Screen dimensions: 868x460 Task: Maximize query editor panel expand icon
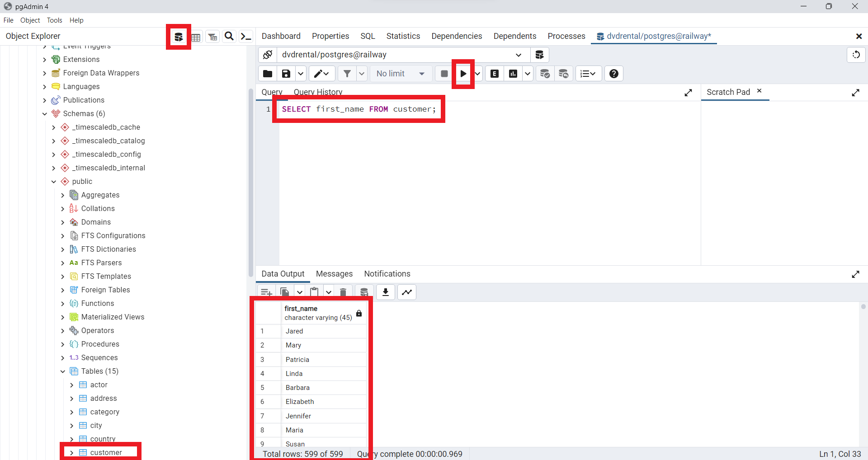pos(688,93)
